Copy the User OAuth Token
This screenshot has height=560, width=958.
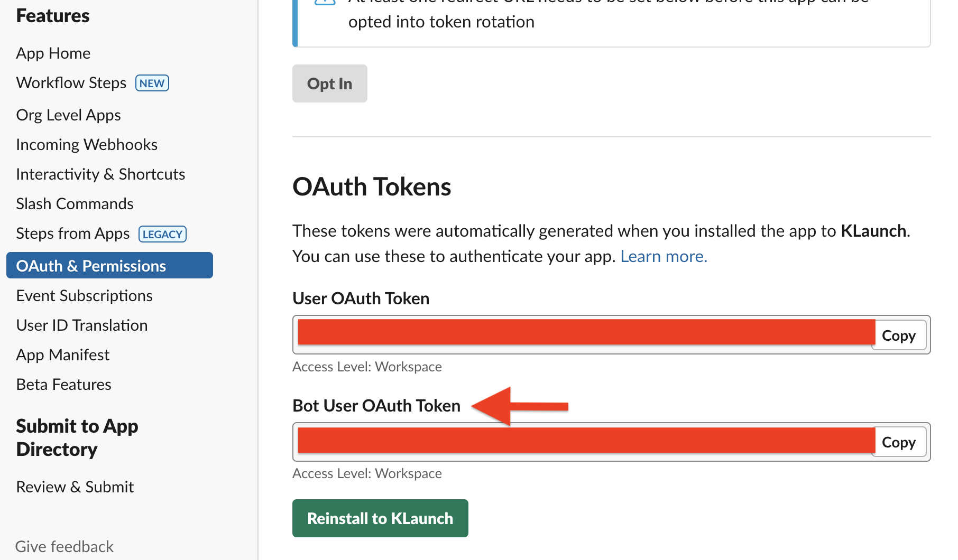(899, 335)
